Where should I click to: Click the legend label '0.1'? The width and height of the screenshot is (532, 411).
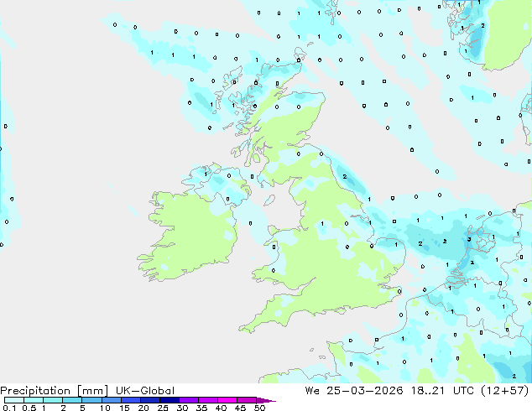tap(9, 408)
